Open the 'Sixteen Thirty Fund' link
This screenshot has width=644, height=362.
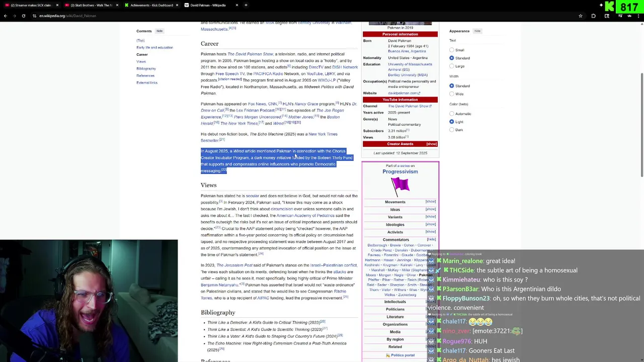tap(335, 157)
